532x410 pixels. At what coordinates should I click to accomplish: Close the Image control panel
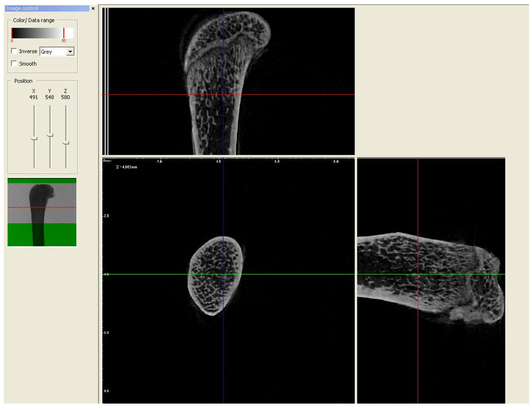[x=93, y=9]
